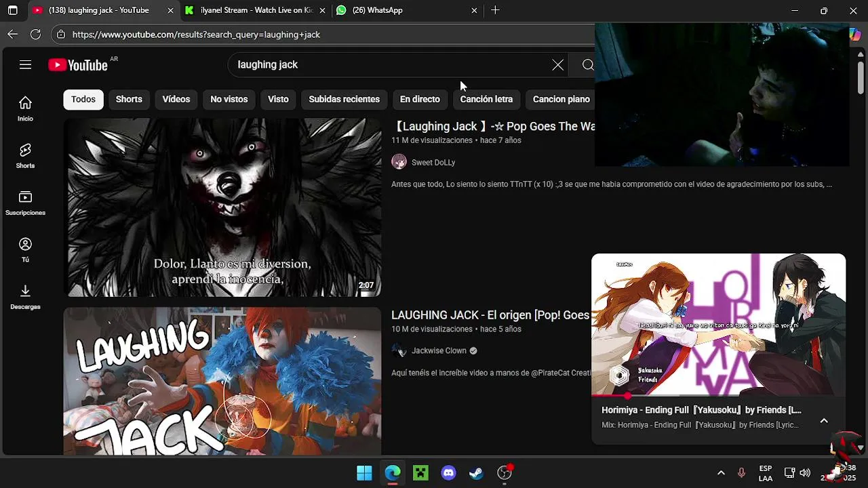Expand the Horimiya miniplayer queue chevron
Screen dimensions: 868x488
pos(824,421)
